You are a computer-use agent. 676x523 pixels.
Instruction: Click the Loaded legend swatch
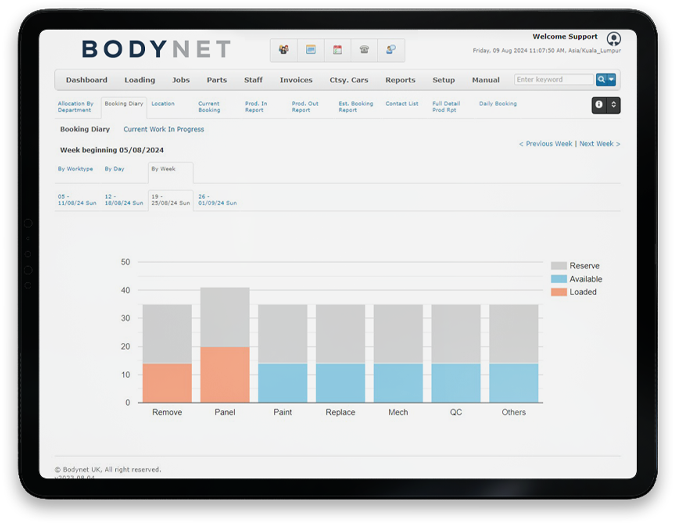coord(559,292)
